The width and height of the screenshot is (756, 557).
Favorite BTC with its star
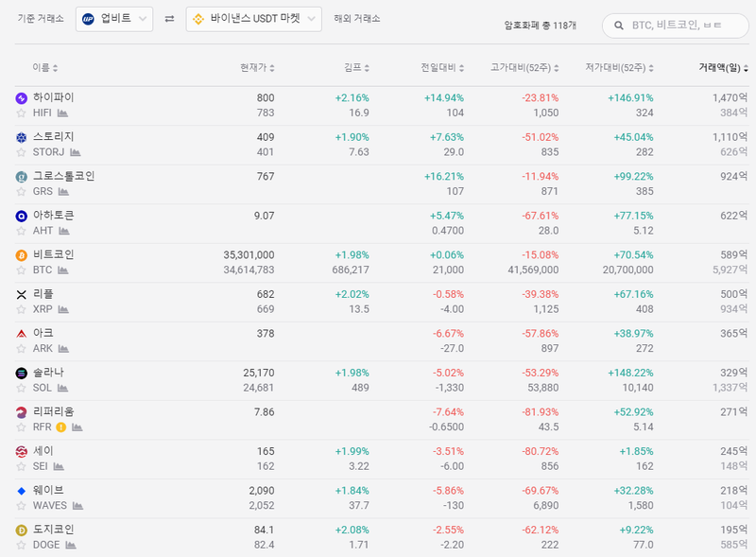click(21, 270)
